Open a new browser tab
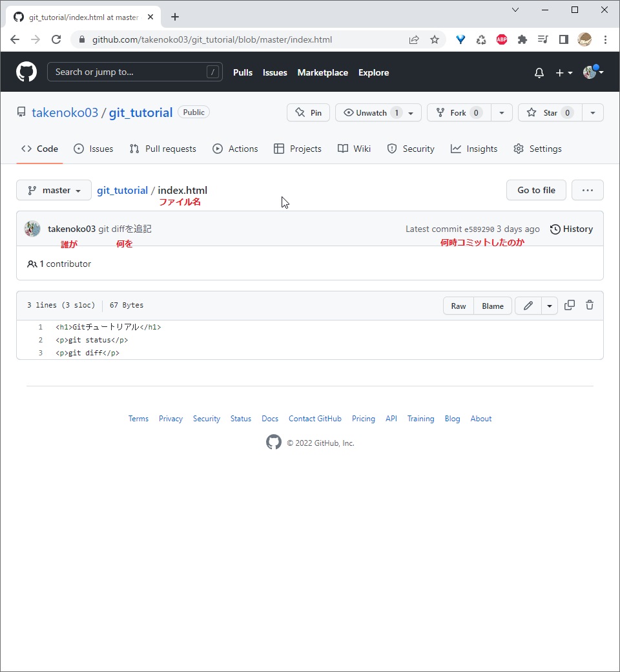 pyautogui.click(x=175, y=17)
